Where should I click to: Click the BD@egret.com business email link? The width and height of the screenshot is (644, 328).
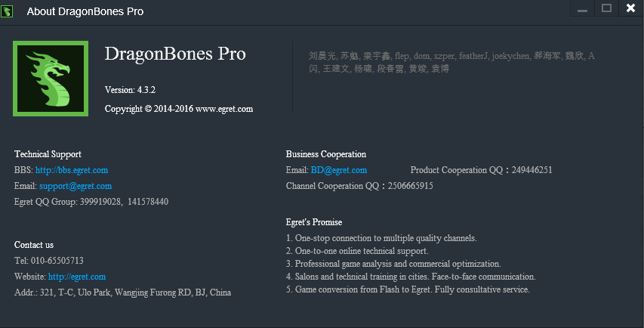(x=339, y=170)
